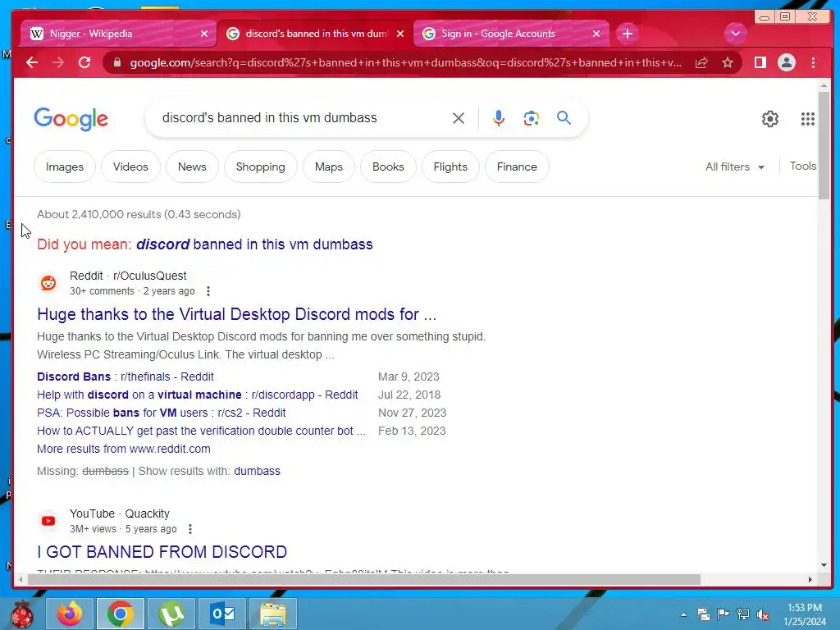The height and width of the screenshot is (630, 840).
Task: Open the Discord Bans r/thefinals link
Action: [126, 377]
